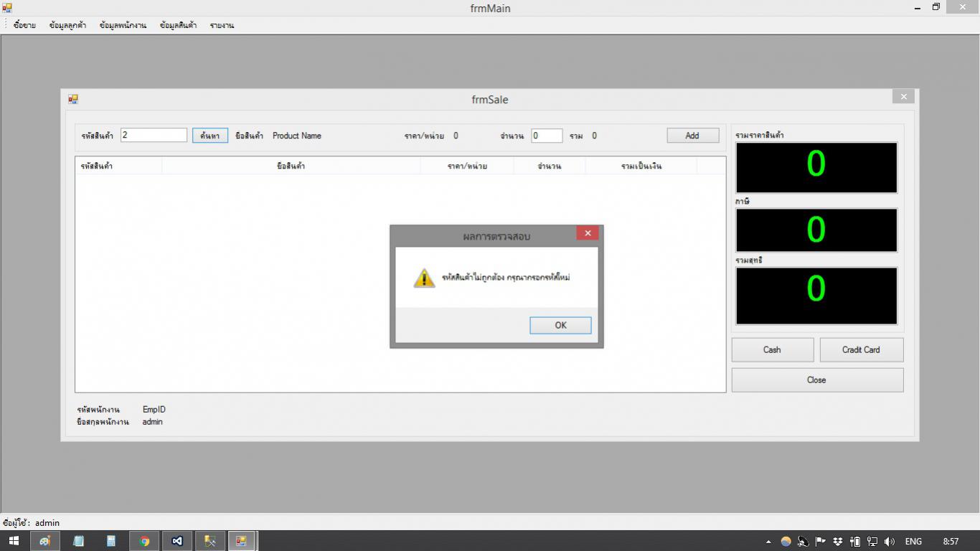Click the รวมราคาสินค้า total display panel
980x551 pixels.
[816, 167]
